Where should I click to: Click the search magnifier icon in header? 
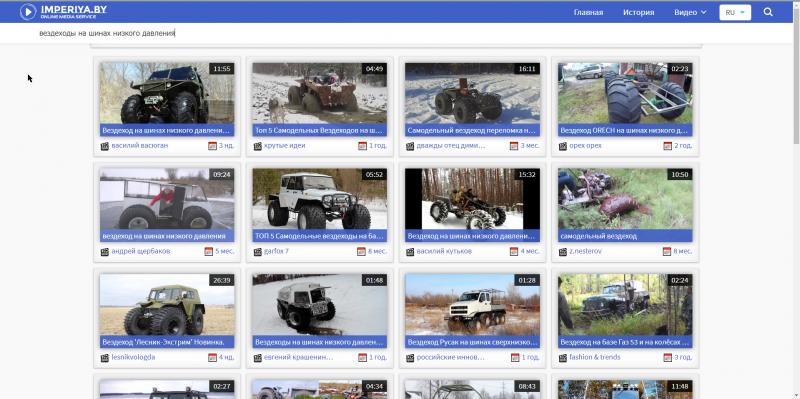click(x=768, y=12)
